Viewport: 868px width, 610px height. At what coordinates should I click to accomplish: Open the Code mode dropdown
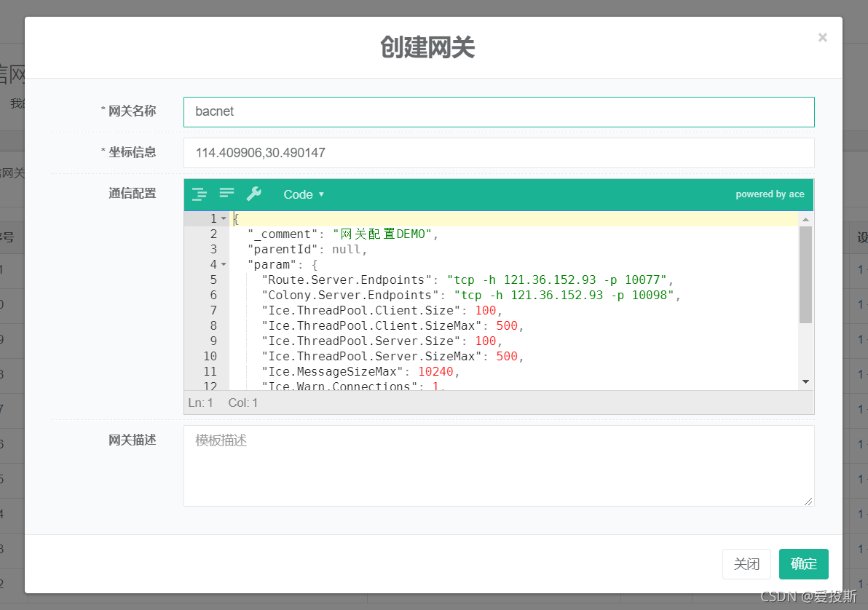(x=304, y=194)
